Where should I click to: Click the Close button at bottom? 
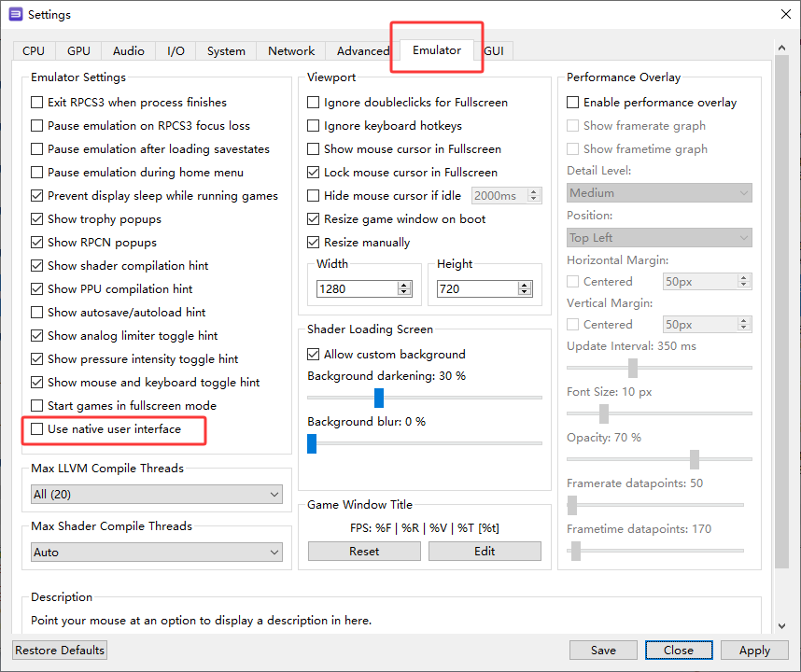tap(679, 650)
